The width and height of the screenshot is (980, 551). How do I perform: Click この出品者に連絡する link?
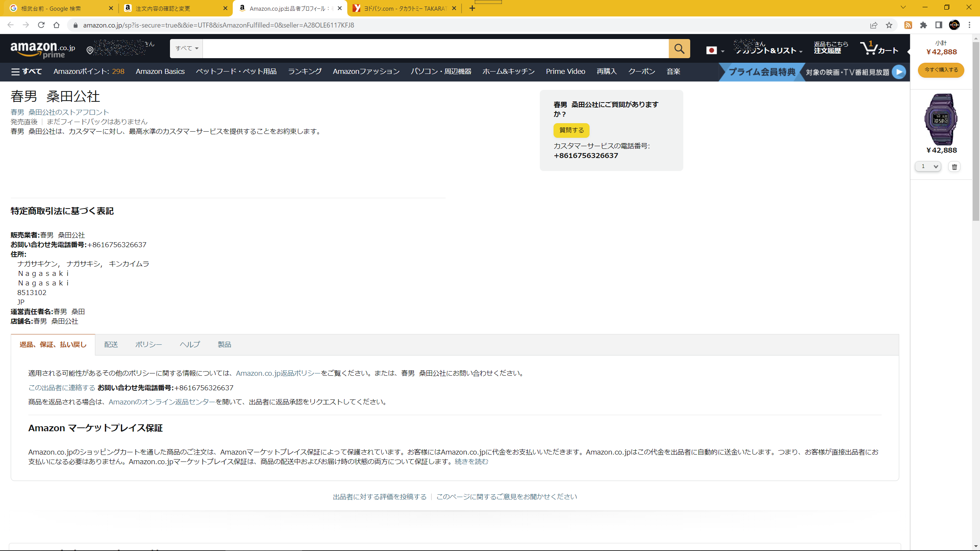[x=62, y=388]
